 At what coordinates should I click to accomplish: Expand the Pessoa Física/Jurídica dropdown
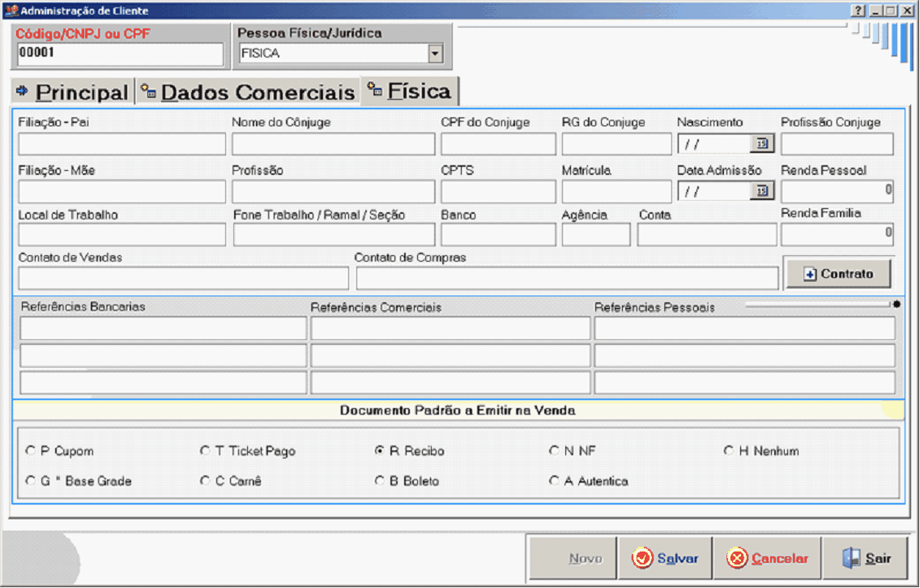tap(435, 54)
